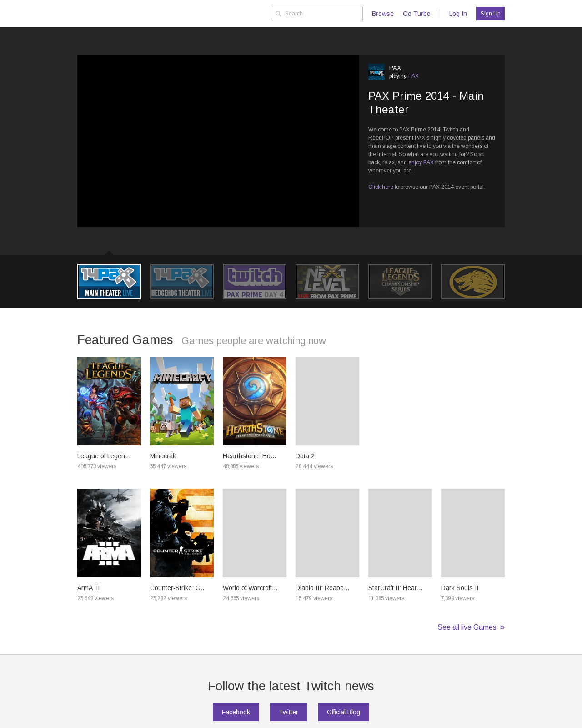Click '28,444 viewers' text
582x728 pixels.
pos(314,466)
